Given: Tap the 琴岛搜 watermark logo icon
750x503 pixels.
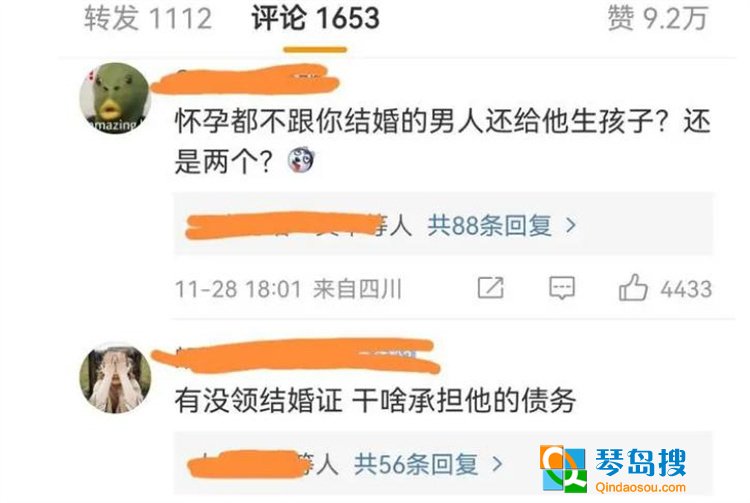Looking at the screenshot, I should [563, 469].
